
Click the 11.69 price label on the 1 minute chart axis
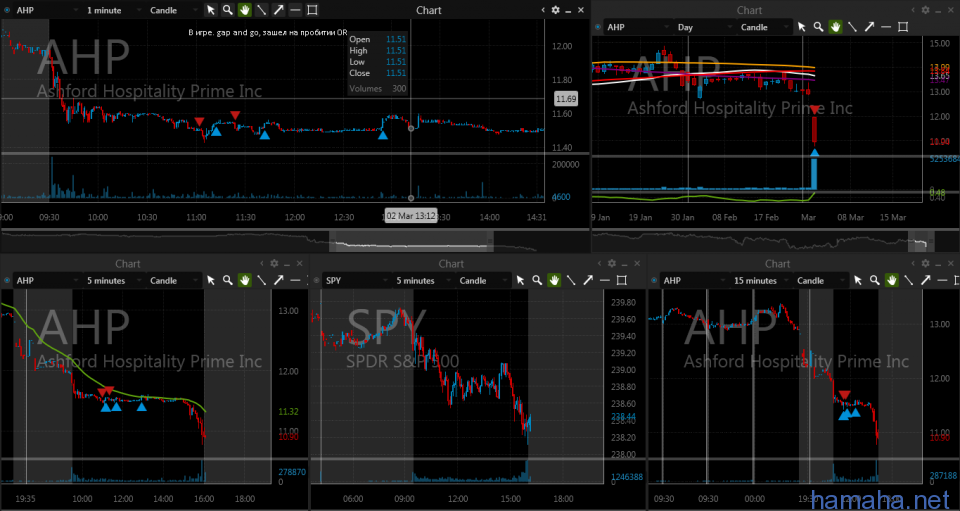pyautogui.click(x=566, y=99)
